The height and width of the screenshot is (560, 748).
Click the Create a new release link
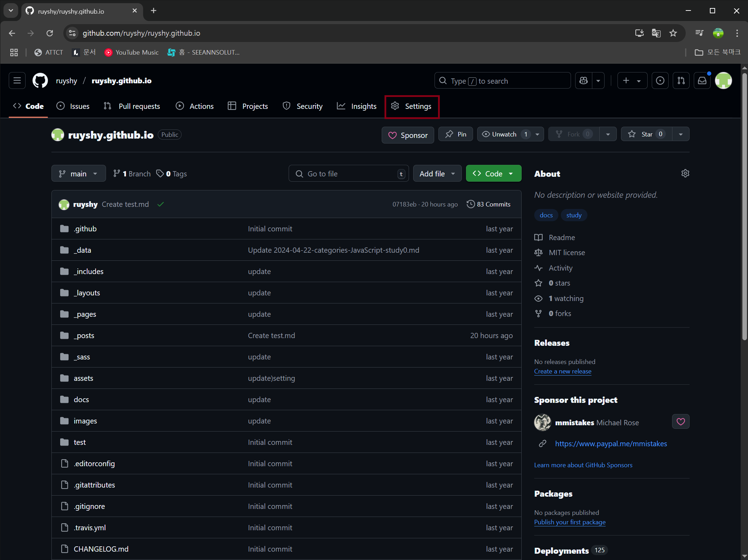click(x=563, y=371)
